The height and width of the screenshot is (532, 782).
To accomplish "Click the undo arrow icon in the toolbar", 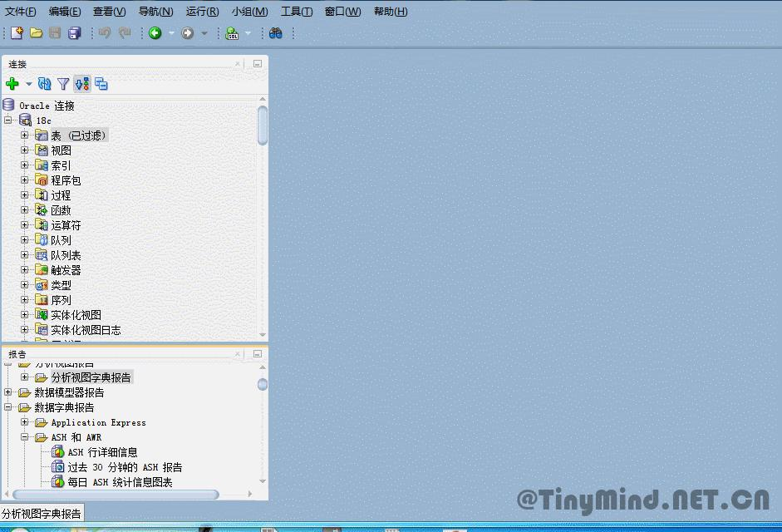I will (x=103, y=33).
